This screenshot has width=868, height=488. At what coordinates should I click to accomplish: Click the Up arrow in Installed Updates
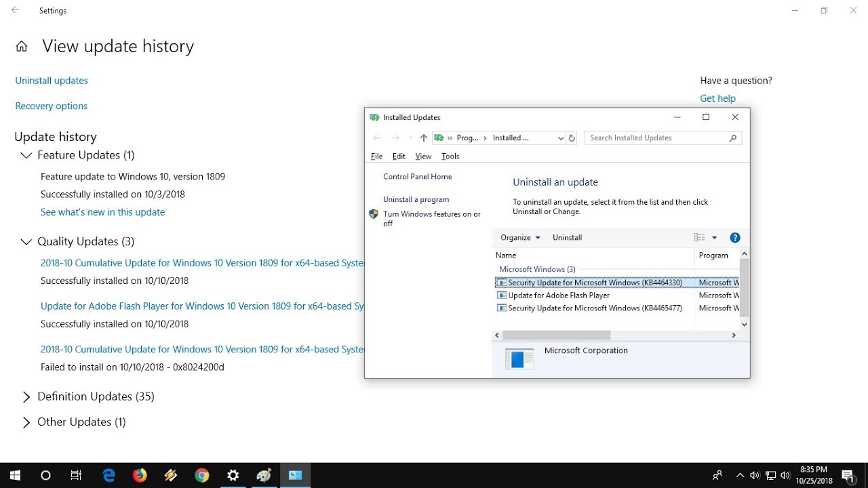[424, 138]
